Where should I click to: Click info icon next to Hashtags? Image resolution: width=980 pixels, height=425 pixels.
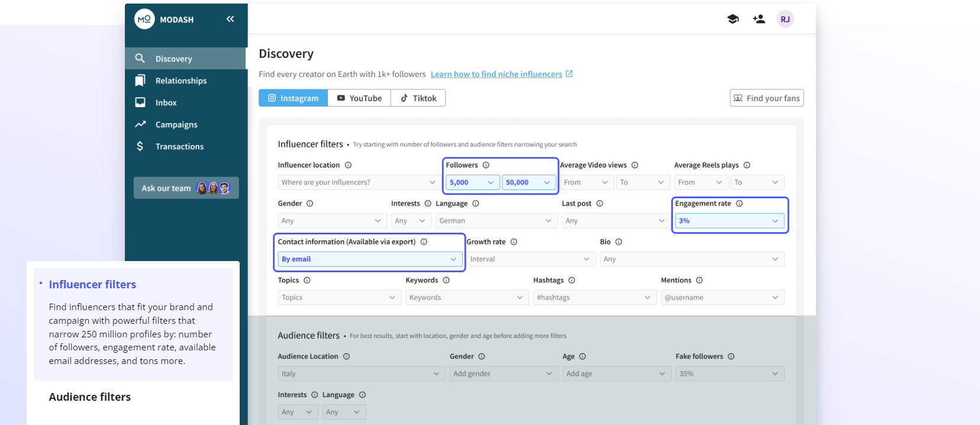[572, 281]
